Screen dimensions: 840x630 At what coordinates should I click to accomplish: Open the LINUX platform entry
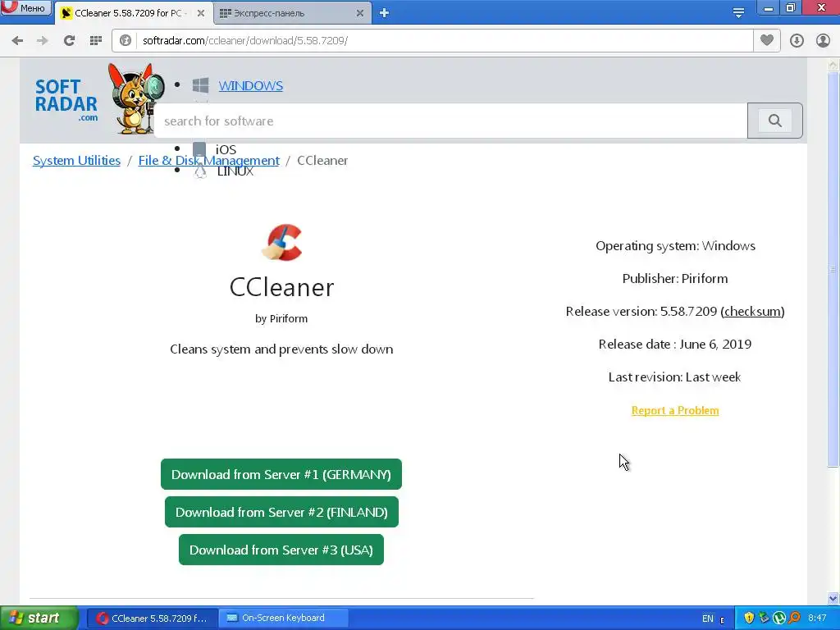[x=235, y=171]
